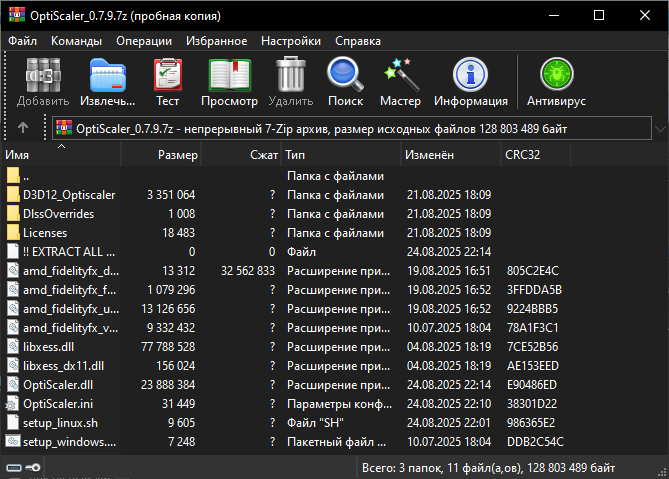The image size is (669, 479).
Task: Sort by the Изменён column header
Action: coord(451,155)
